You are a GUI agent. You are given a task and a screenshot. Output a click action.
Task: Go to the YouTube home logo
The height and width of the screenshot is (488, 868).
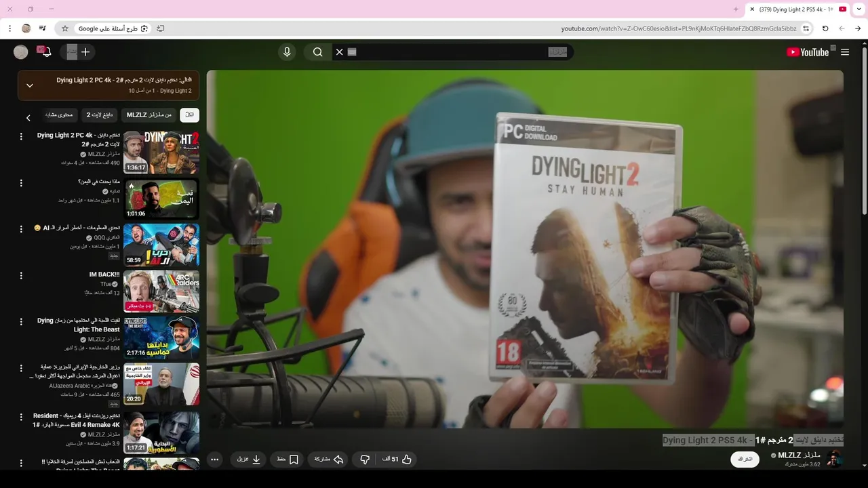pos(808,52)
